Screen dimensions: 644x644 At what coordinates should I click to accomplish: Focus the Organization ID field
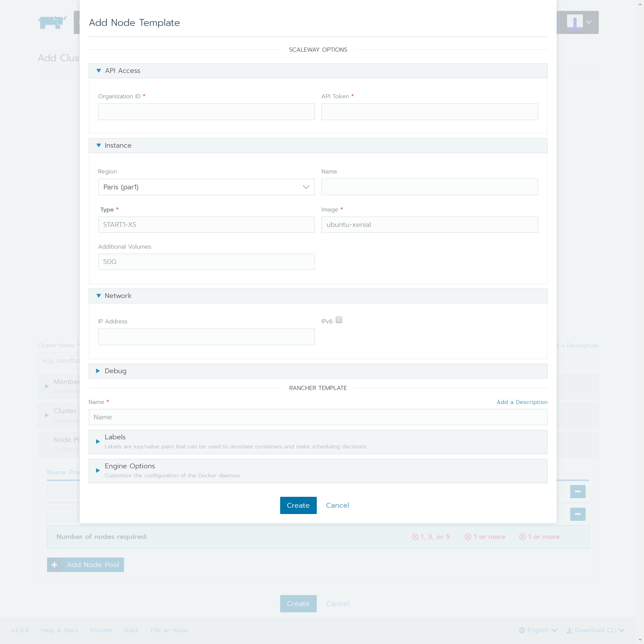click(206, 112)
